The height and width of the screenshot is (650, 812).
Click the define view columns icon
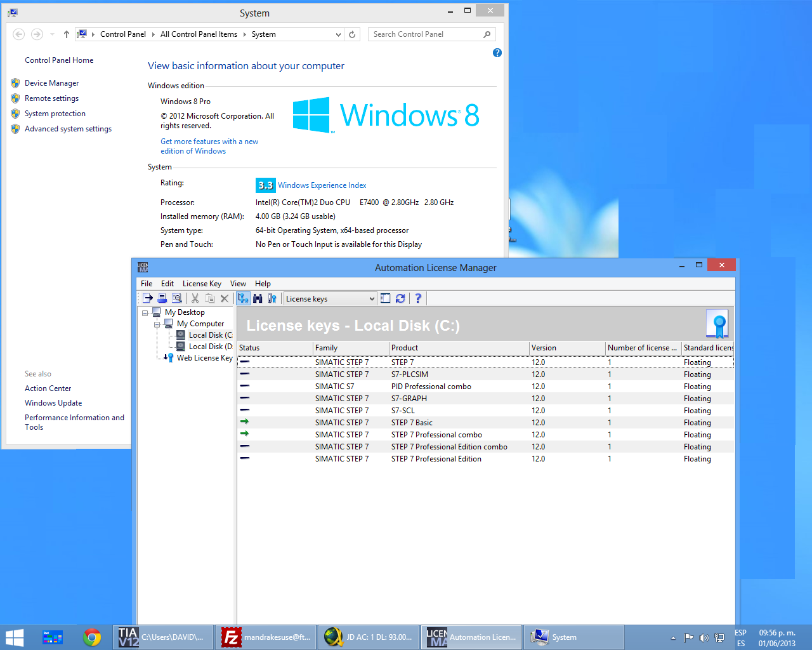coord(386,298)
